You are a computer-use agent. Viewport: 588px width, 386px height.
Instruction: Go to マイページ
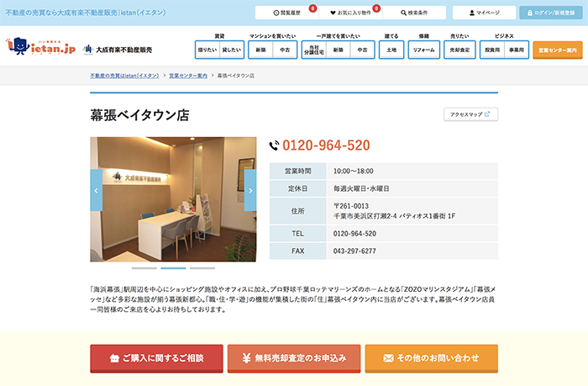(484, 13)
